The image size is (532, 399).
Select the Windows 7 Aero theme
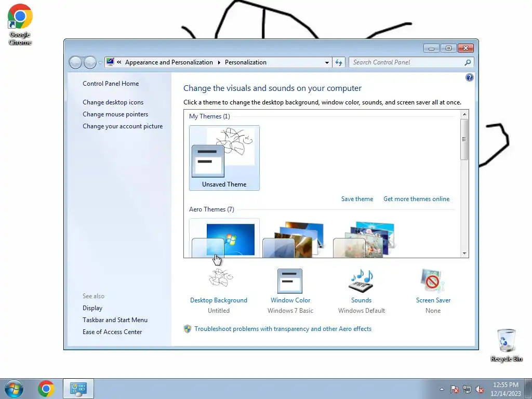[224, 238]
